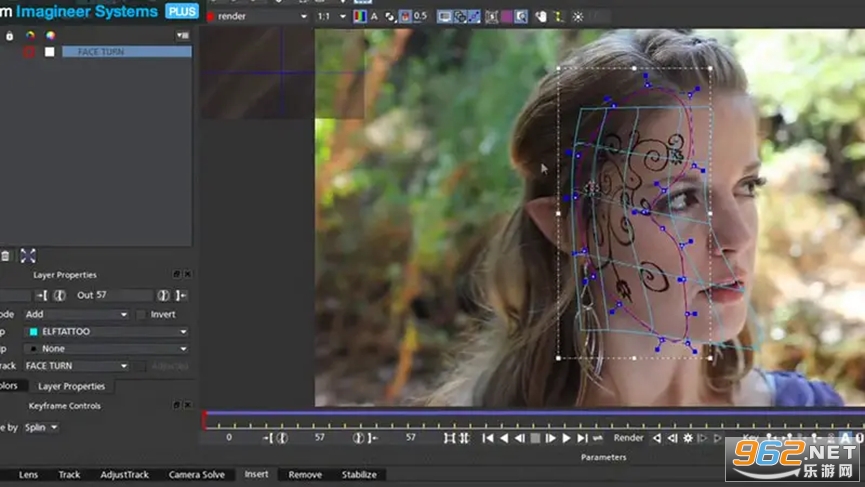Delete layer with trash icon
Viewport: 865px width, 487px height.
point(5,255)
